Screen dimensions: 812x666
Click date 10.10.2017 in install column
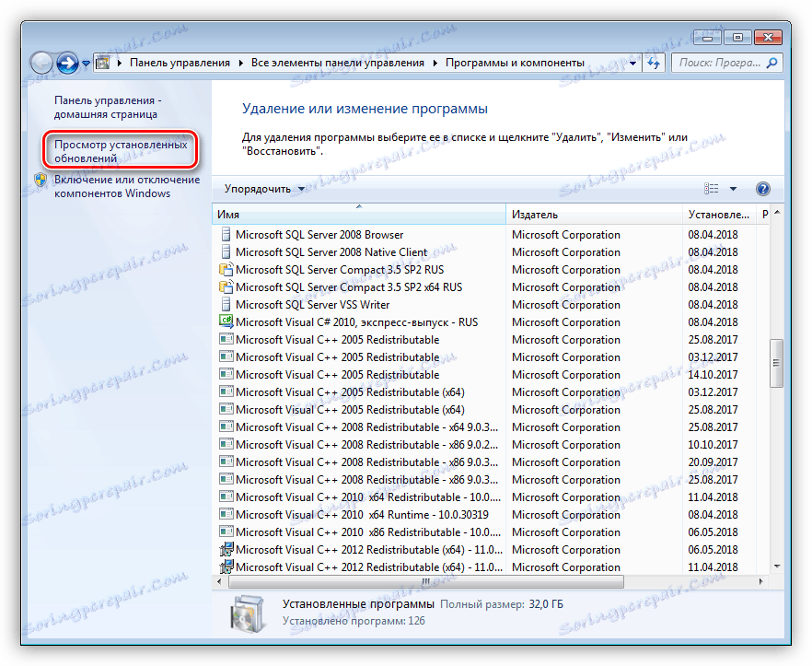click(x=713, y=445)
